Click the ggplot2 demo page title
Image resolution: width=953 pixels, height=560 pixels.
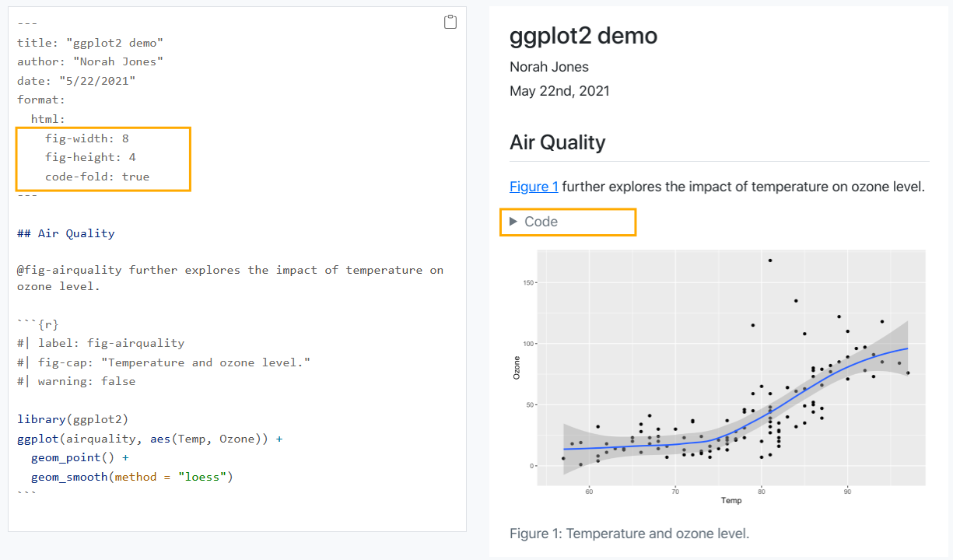click(583, 36)
